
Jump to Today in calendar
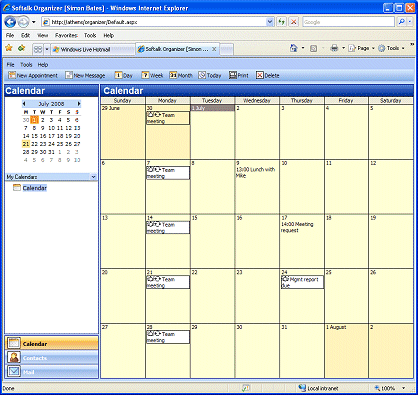tap(210, 76)
